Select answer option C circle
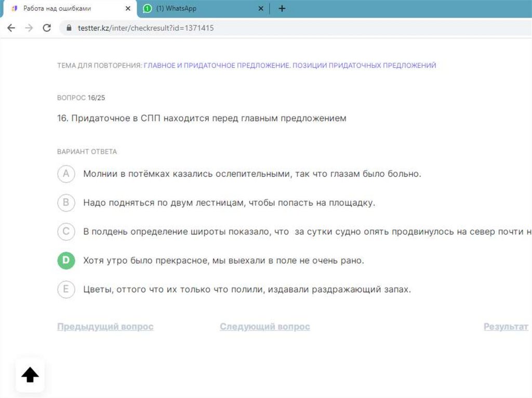This screenshot has width=532, height=398. point(66,231)
